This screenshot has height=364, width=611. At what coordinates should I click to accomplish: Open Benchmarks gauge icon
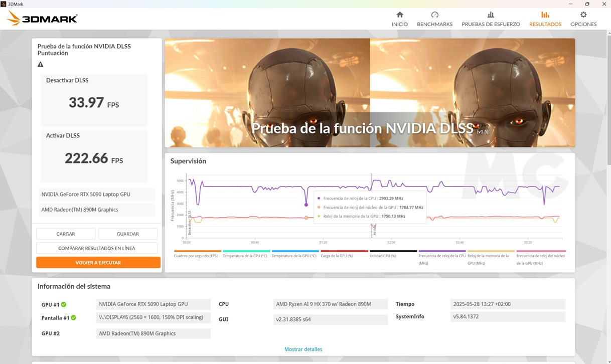(x=434, y=15)
